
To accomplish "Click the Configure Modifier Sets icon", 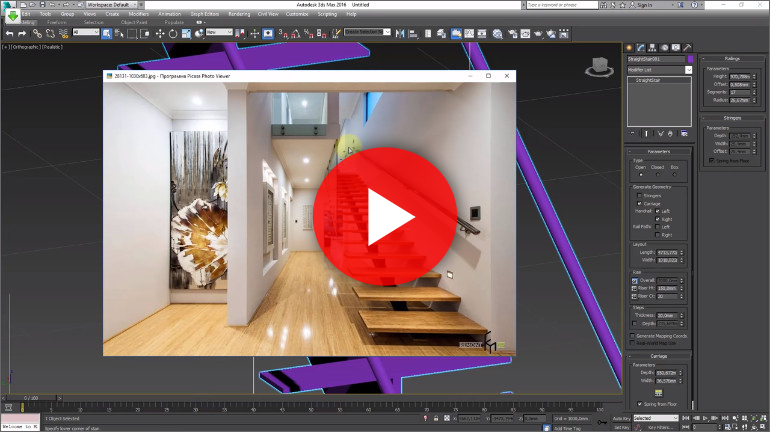I will coord(684,134).
